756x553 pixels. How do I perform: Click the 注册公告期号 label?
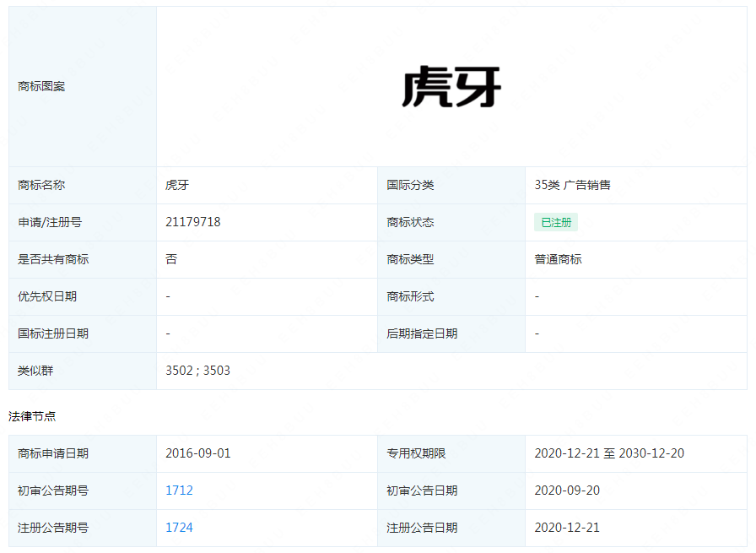pos(53,528)
